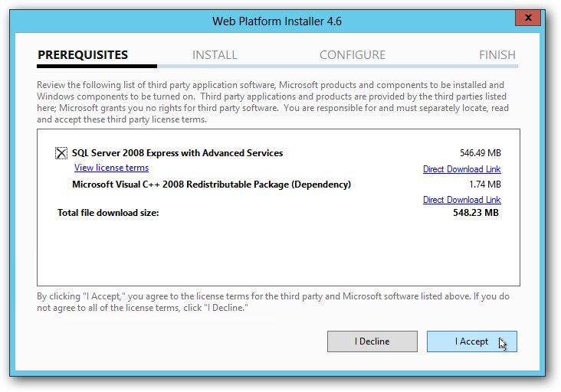Select the CONFIGURE step tab

coord(352,55)
